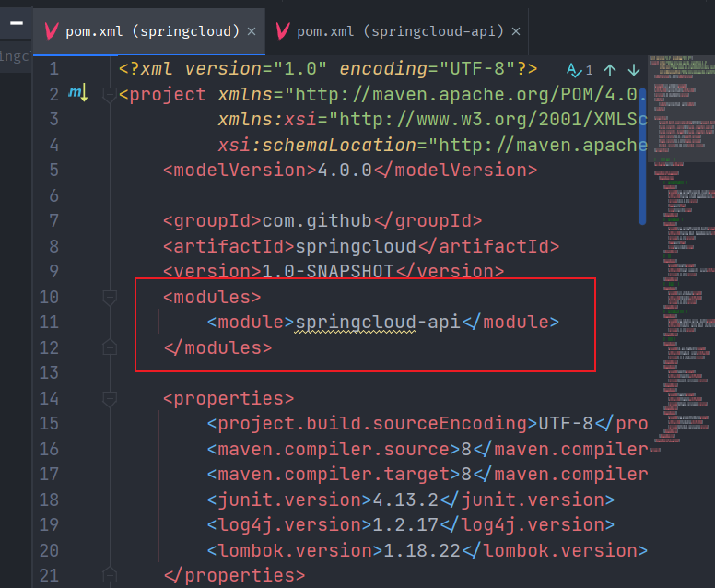Jump to previous highlighted error with up arrow

[x=610, y=69]
